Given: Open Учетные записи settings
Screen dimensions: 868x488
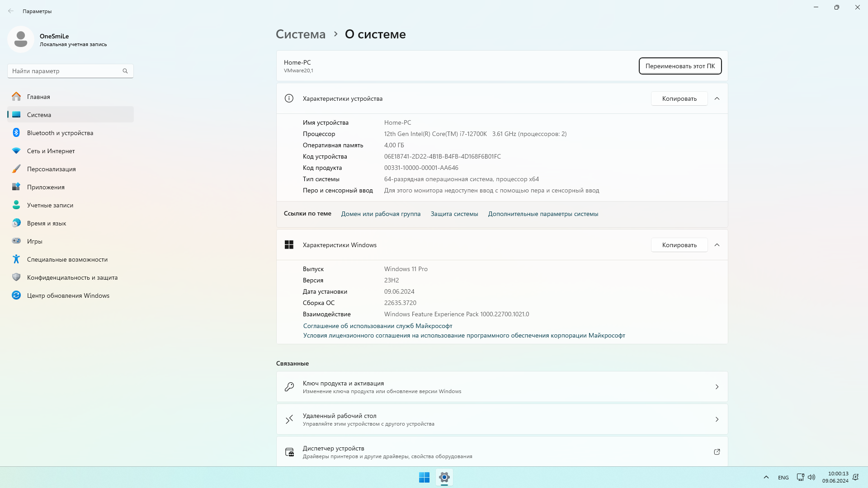Looking at the screenshot, I should (50, 205).
